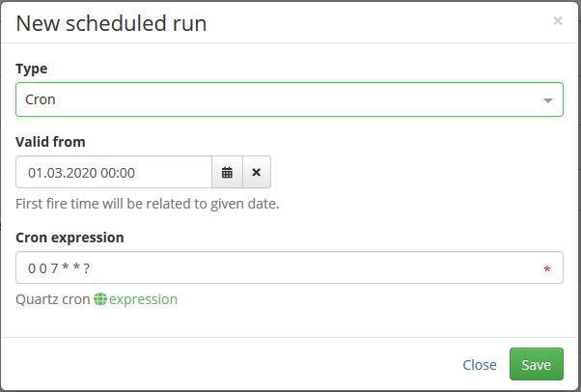Screen dimensions: 581x392
Task: Click the red required asterisk marker
Action: (547, 269)
